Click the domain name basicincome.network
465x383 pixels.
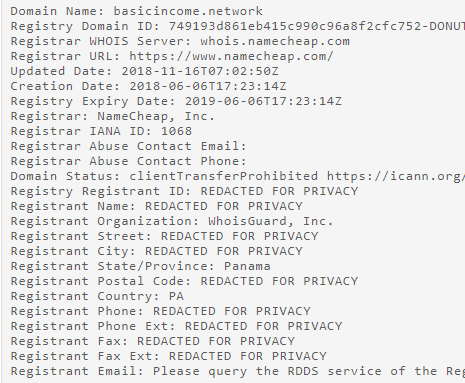pyautogui.click(x=188, y=11)
